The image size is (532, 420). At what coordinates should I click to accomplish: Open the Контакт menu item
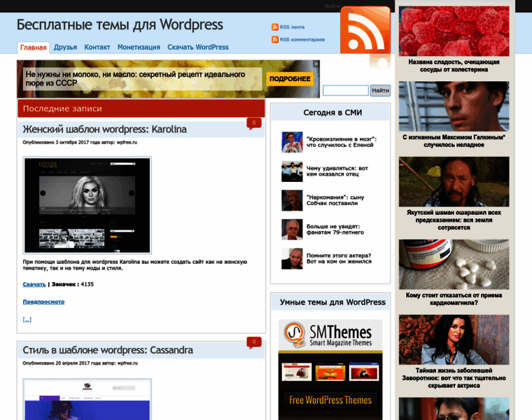(97, 47)
